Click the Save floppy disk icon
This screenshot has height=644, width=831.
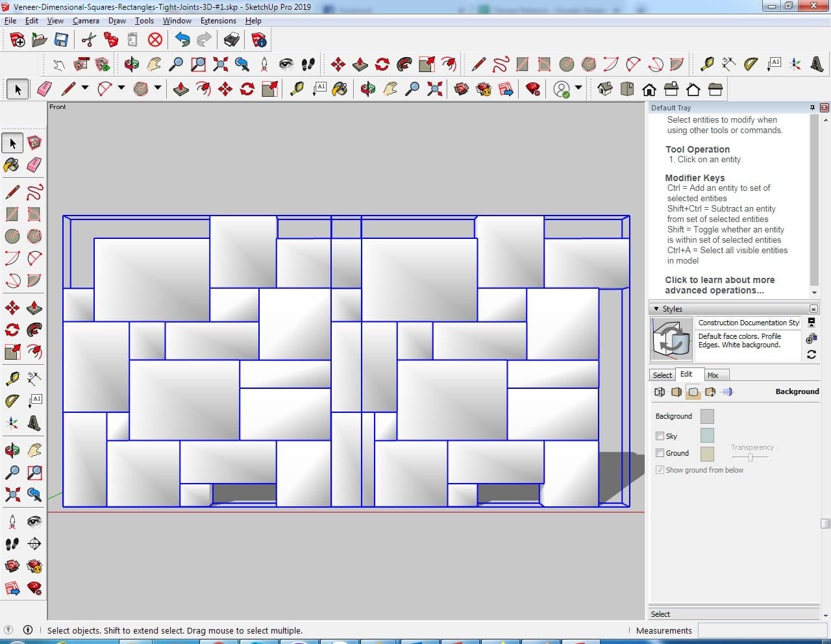tap(61, 40)
